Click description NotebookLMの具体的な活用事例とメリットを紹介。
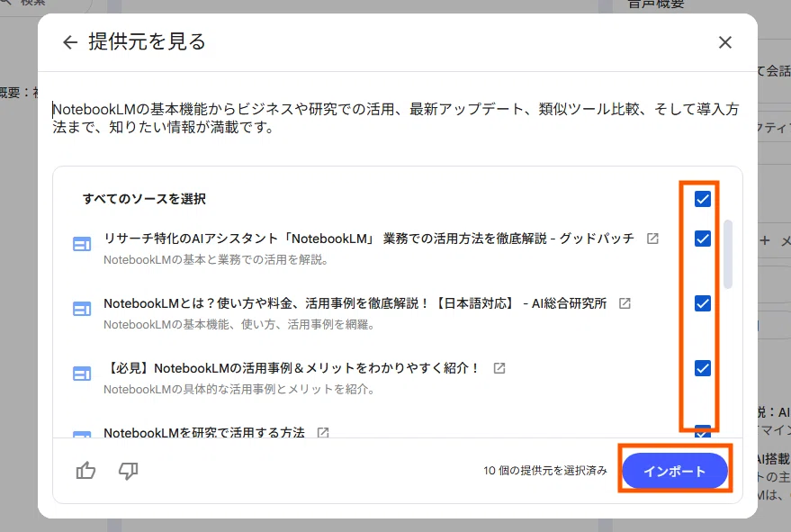The image size is (791, 532). point(240,389)
